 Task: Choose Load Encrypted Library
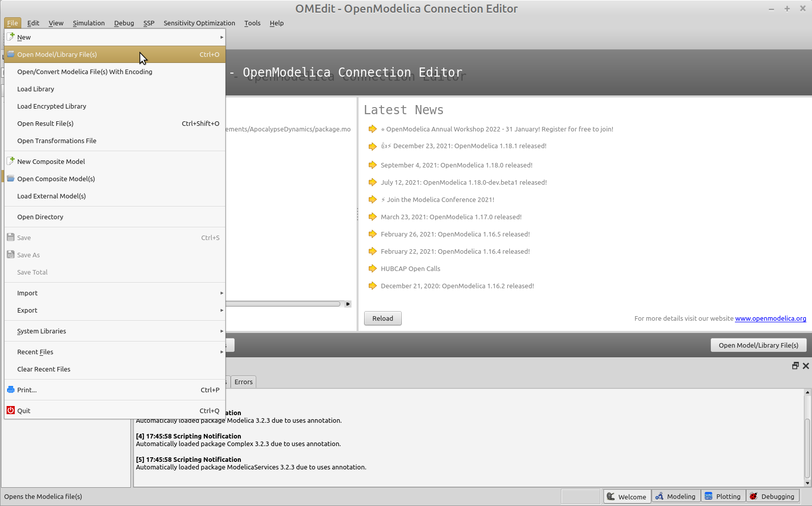[115, 106]
